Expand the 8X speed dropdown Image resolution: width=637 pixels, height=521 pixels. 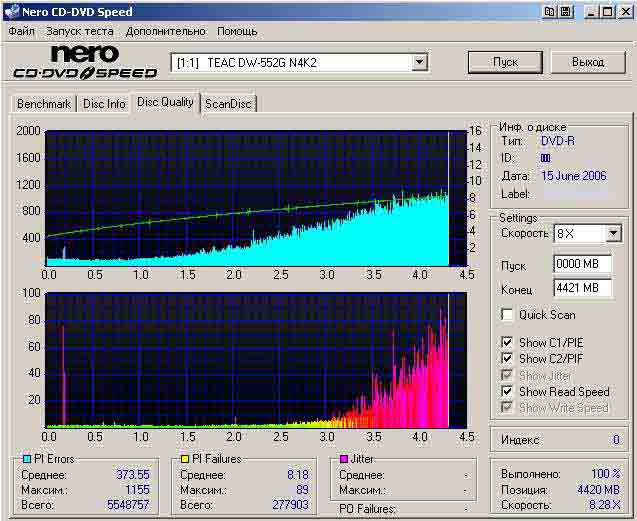(613, 234)
